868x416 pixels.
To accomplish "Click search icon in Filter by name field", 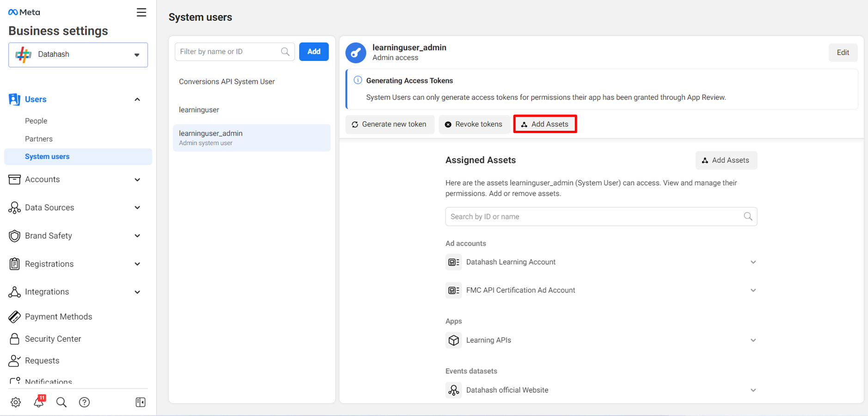I will (285, 52).
